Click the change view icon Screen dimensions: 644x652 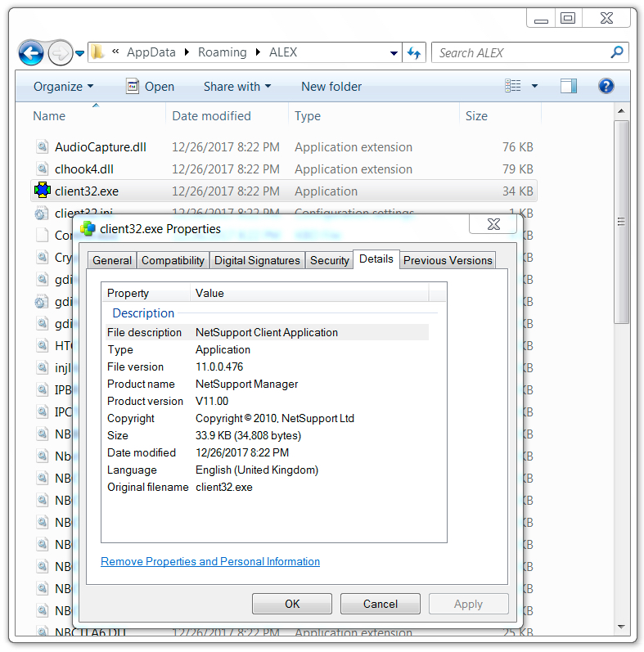point(512,86)
